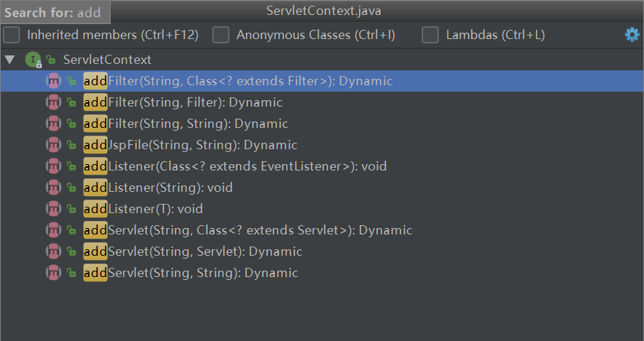Image resolution: width=644 pixels, height=341 pixels.
Task: Click the 'Search for: add' field
Action: 54,12
